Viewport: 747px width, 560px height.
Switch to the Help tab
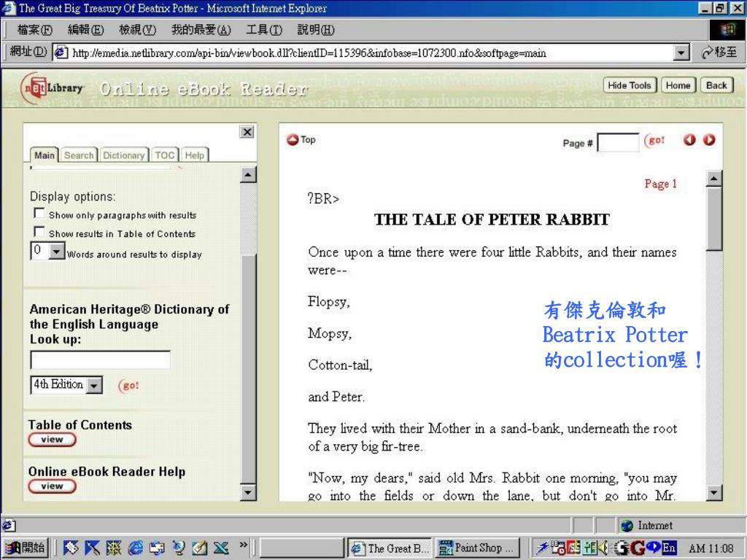point(194,155)
